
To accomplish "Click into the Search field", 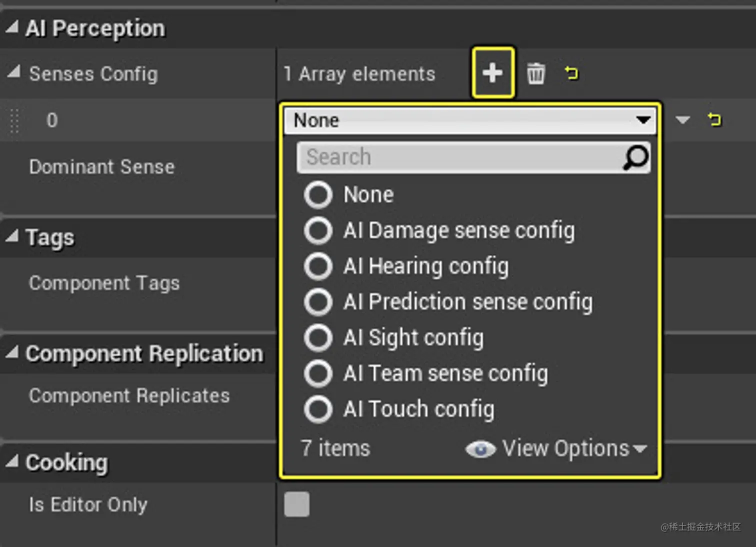I will coord(460,157).
